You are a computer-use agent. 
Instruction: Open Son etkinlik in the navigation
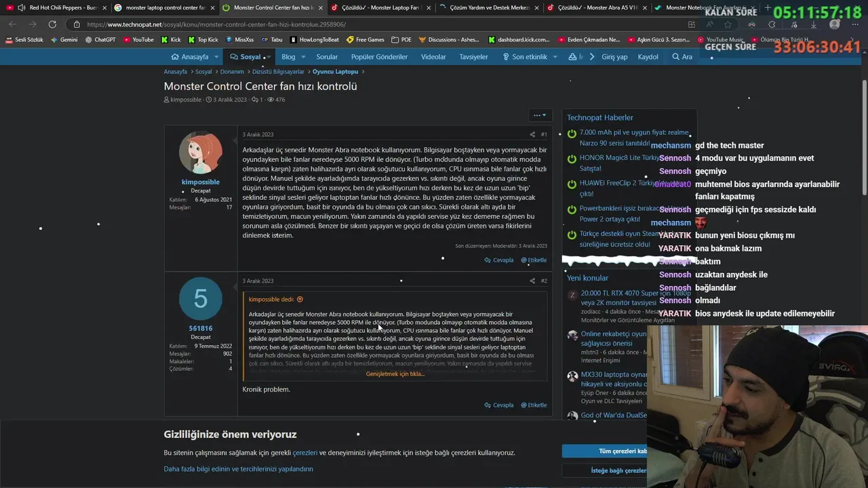coord(525,57)
